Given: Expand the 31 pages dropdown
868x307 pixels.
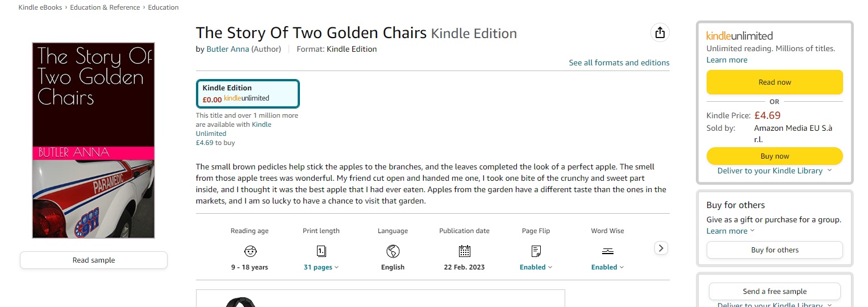Looking at the screenshot, I should coord(321,267).
